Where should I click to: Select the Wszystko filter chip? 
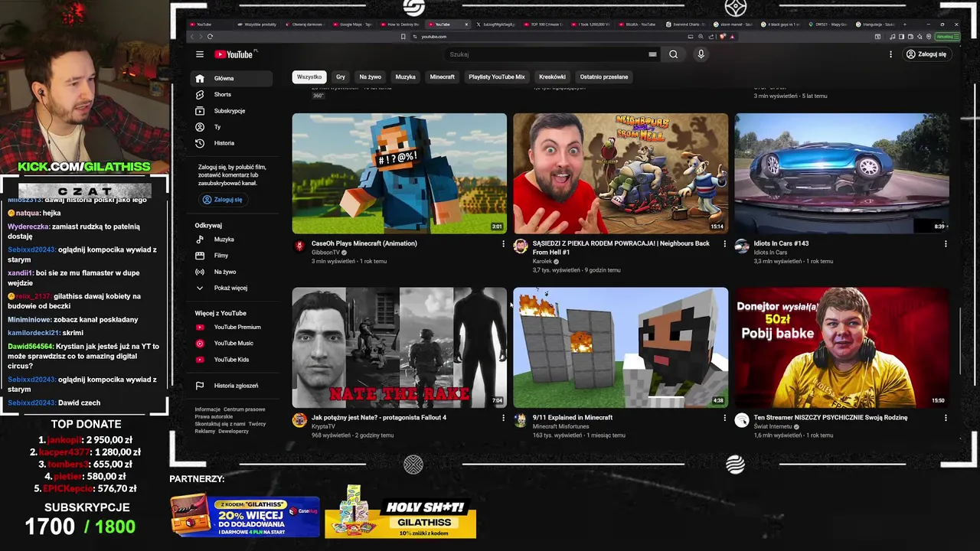tap(309, 77)
